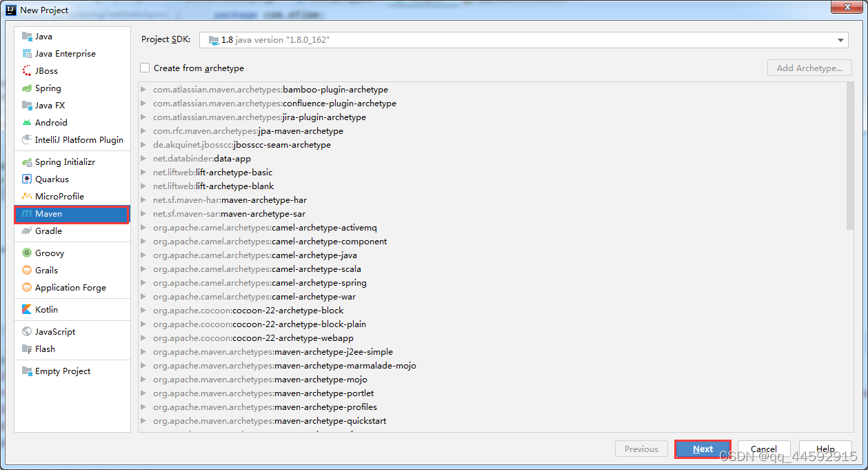Select cocoon-22-archetype-block entry
868x470 pixels.
pos(248,311)
